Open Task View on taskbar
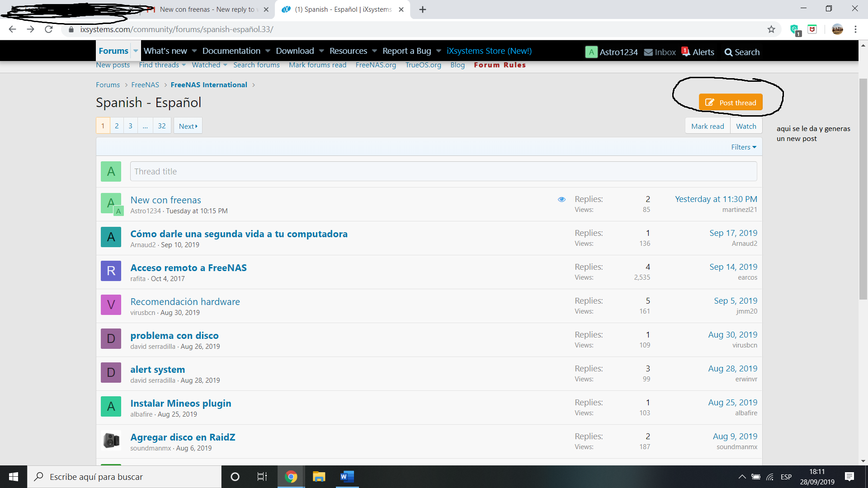This screenshot has height=488, width=868. 262,477
